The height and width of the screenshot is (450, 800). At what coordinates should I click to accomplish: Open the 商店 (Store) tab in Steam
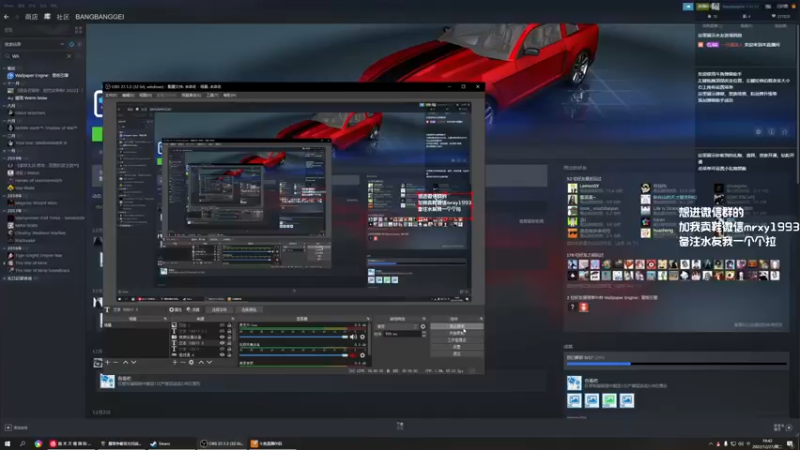[x=31, y=17]
